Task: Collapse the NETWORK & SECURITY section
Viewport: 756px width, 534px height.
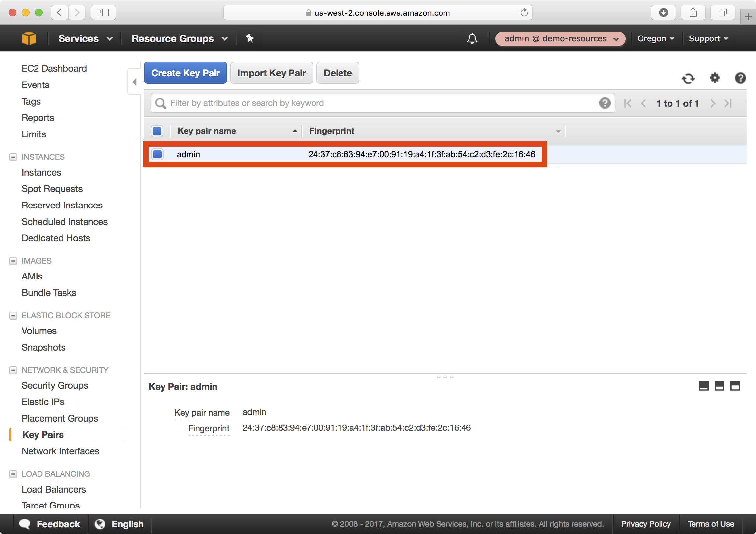Action: 13,370
